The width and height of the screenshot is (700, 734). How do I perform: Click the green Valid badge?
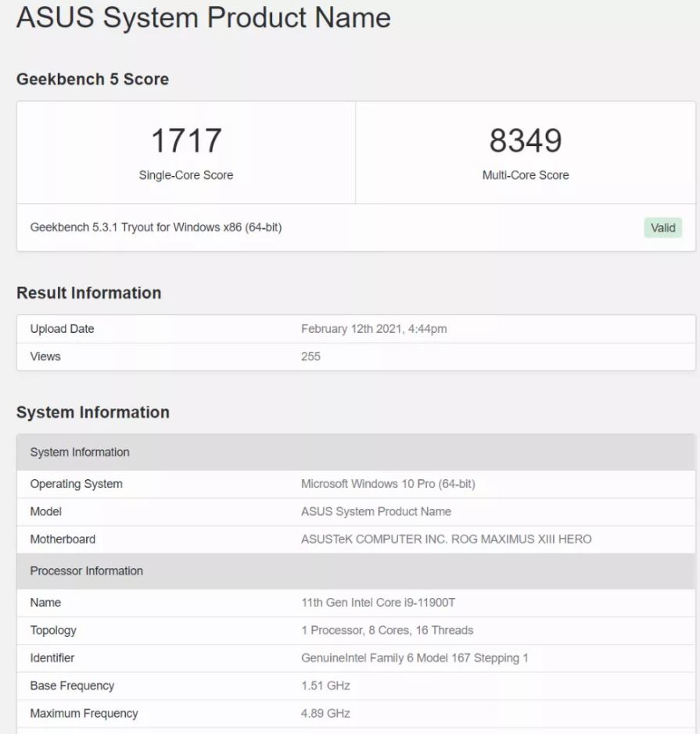[662, 227]
